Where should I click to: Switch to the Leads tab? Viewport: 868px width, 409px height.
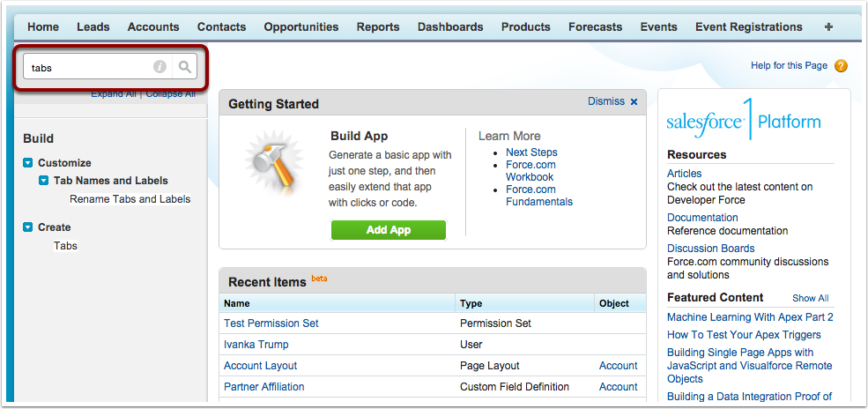point(93,26)
